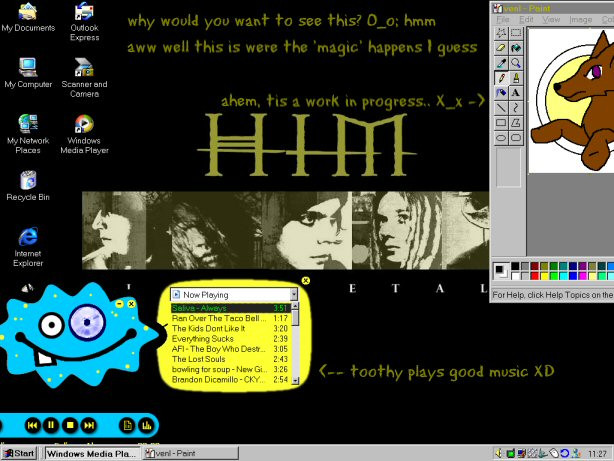The height and width of the screenshot is (461, 614).
Task: Skip to the next track
Action: [x=89, y=425]
